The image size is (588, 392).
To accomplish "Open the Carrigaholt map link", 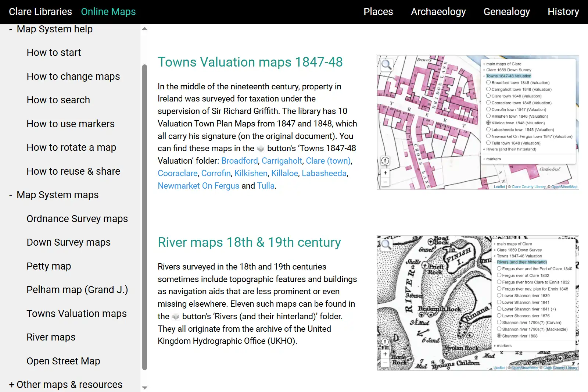I will [282, 161].
